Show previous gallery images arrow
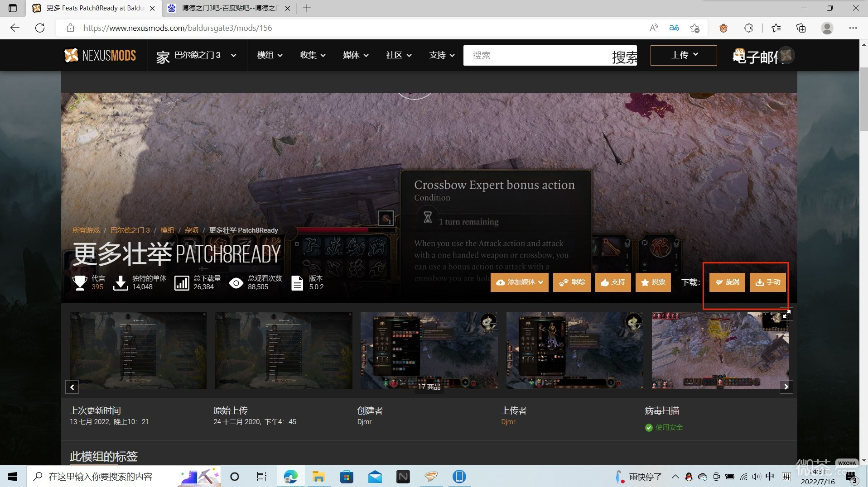The image size is (868, 487). (x=72, y=387)
